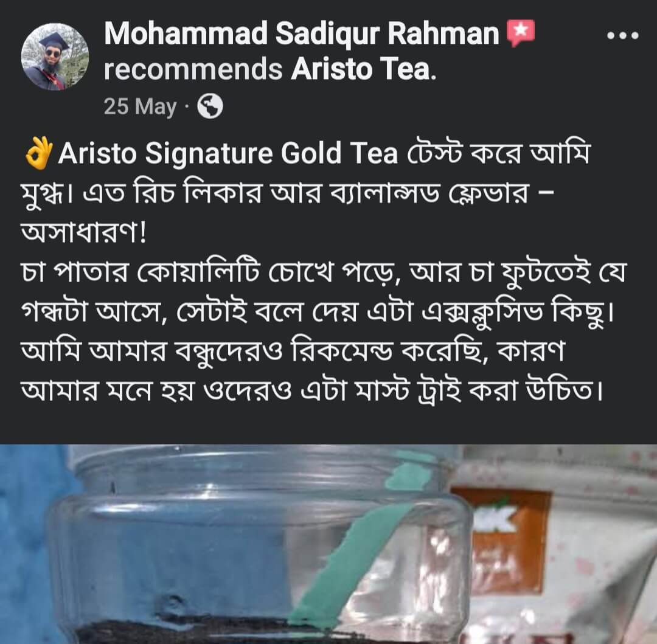
Task: Click the line starting 'আমি আমার বন্ধুদেরও'
Action: tap(293, 352)
